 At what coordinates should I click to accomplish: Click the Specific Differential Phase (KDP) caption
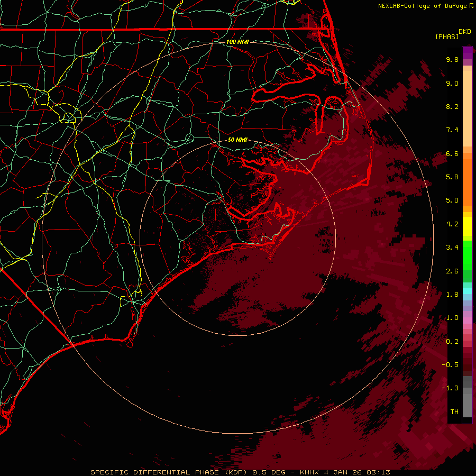coord(170,472)
